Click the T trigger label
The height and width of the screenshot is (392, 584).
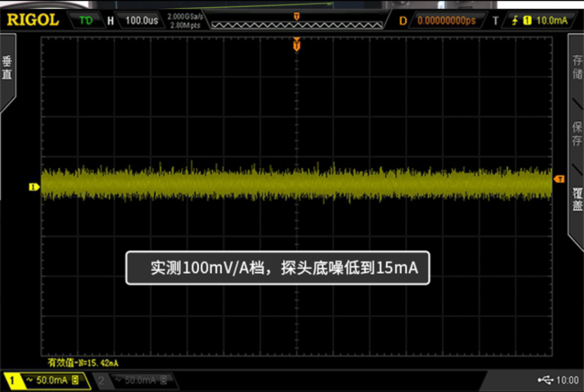(x=495, y=21)
